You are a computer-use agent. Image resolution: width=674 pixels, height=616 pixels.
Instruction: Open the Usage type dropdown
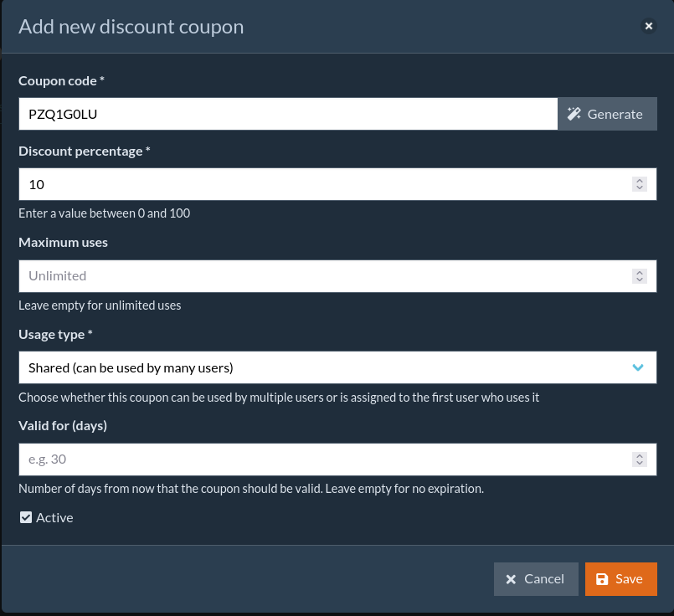[x=327, y=367]
